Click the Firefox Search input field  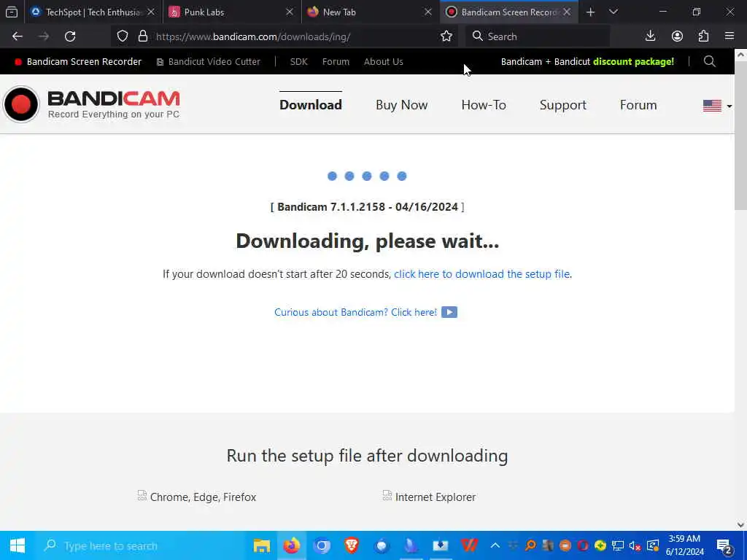[x=538, y=36]
